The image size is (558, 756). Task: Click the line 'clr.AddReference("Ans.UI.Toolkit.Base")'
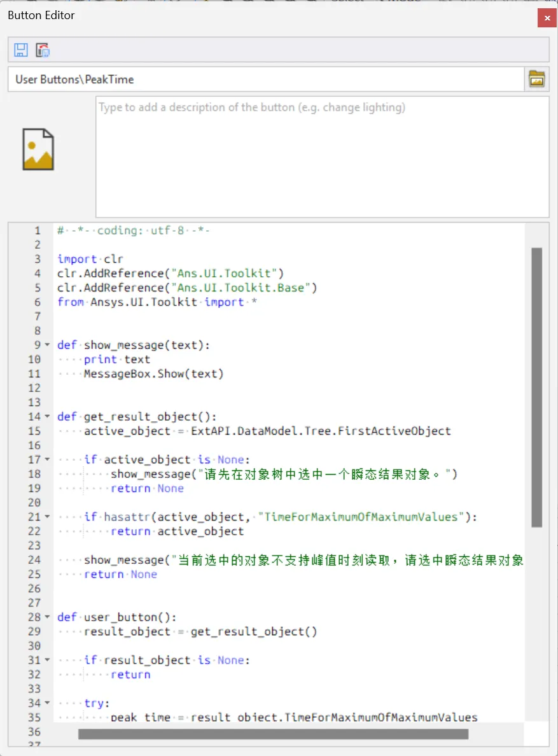coord(187,288)
